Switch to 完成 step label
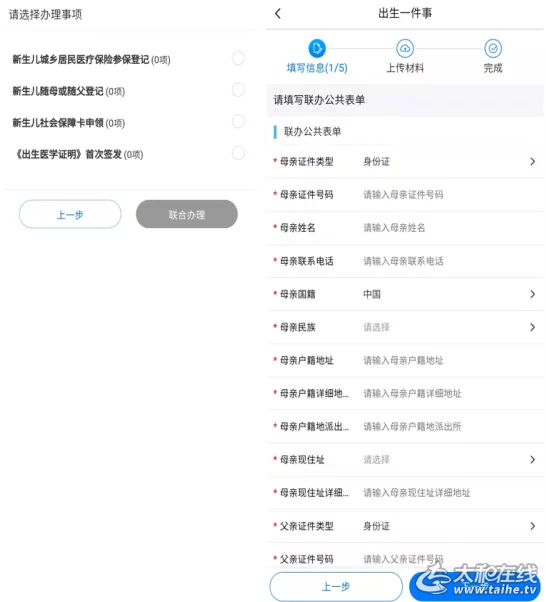546x602 pixels. click(493, 68)
